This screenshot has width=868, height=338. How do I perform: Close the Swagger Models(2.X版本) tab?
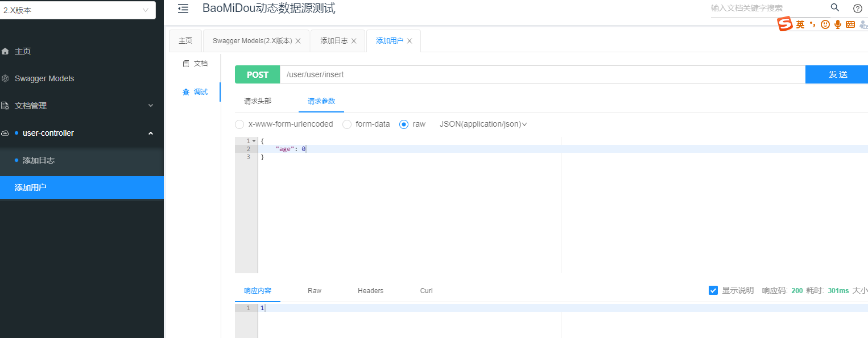298,41
